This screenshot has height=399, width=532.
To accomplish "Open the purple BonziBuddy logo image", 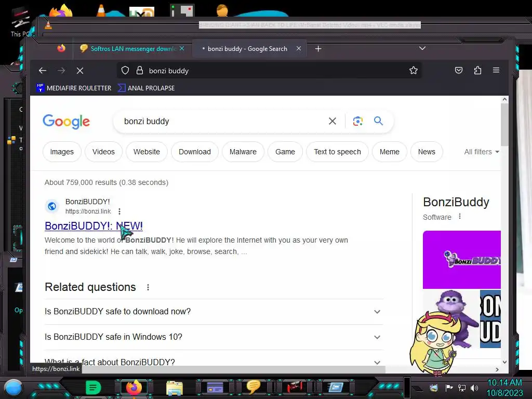I will point(462,260).
